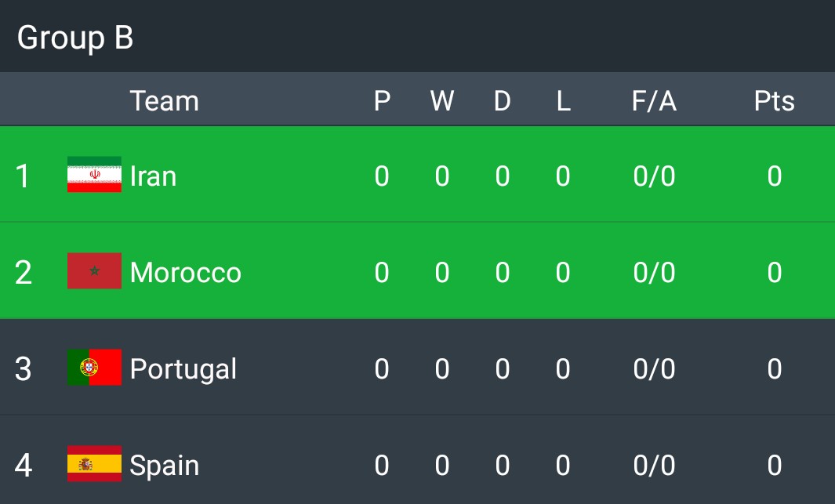
Task: Click rank number 3 for Portugal
Action: click(x=23, y=369)
